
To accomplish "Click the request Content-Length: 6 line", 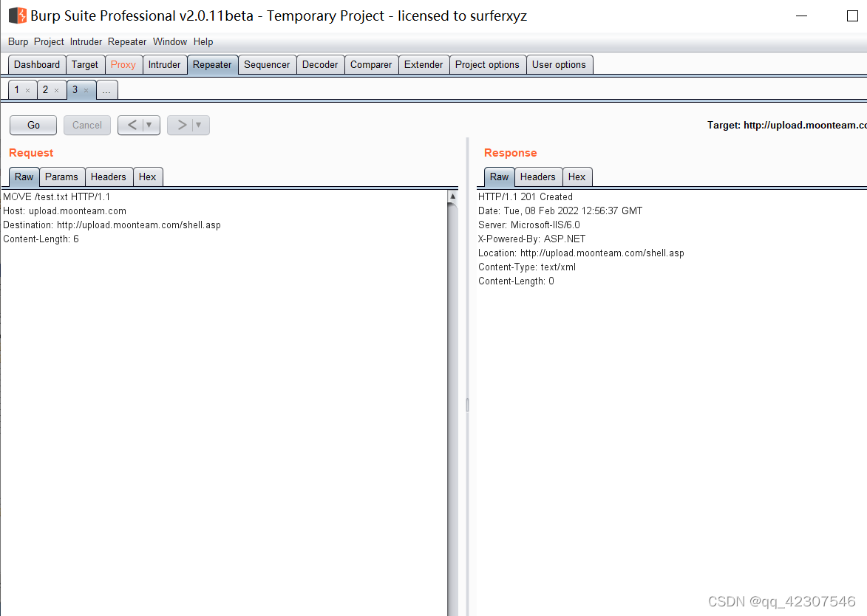I will click(x=41, y=239).
